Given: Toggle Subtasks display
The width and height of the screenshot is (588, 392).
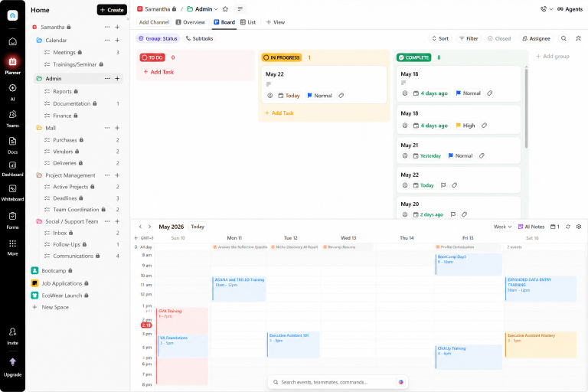Looking at the screenshot, I should [200, 38].
